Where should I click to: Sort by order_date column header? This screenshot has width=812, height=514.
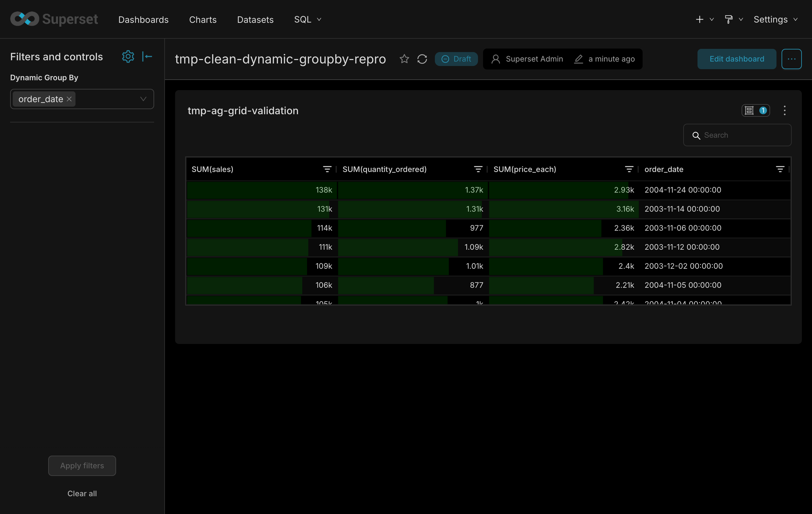point(664,169)
